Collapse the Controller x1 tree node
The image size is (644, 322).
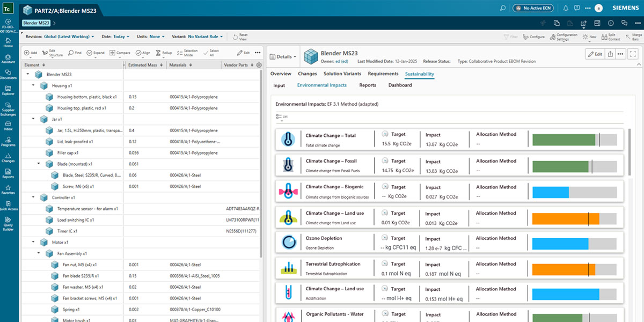(x=33, y=197)
